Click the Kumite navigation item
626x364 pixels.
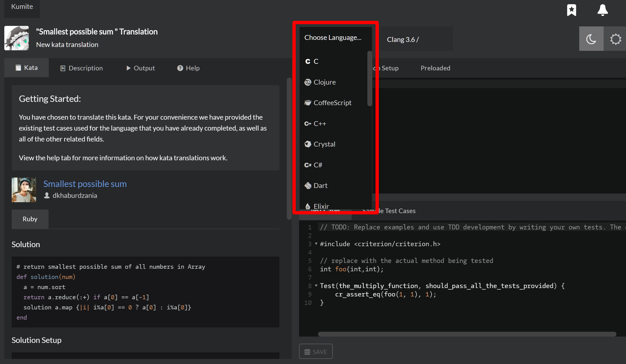[22, 7]
